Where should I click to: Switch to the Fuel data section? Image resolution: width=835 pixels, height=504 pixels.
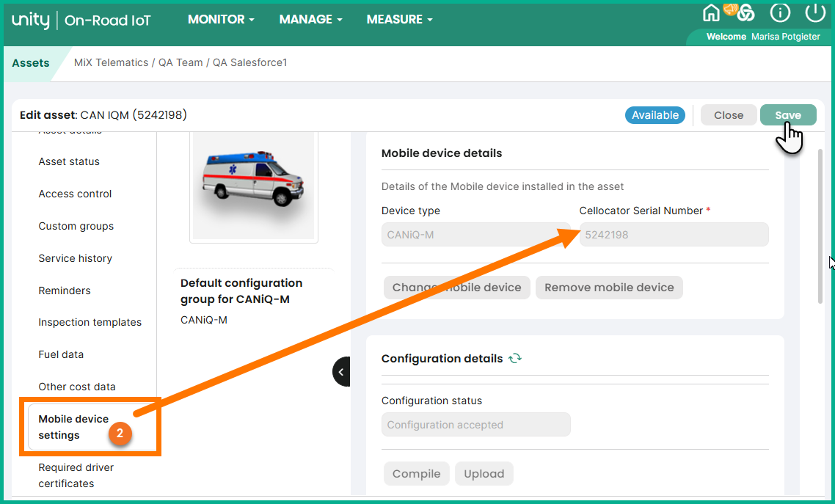61,354
